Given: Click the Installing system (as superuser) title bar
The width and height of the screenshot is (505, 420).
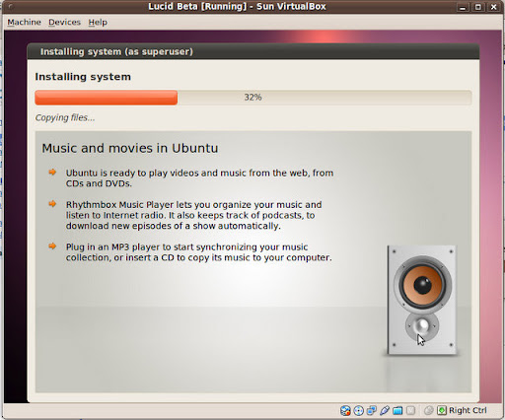Looking at the screenshot, I should pos(253,51).
